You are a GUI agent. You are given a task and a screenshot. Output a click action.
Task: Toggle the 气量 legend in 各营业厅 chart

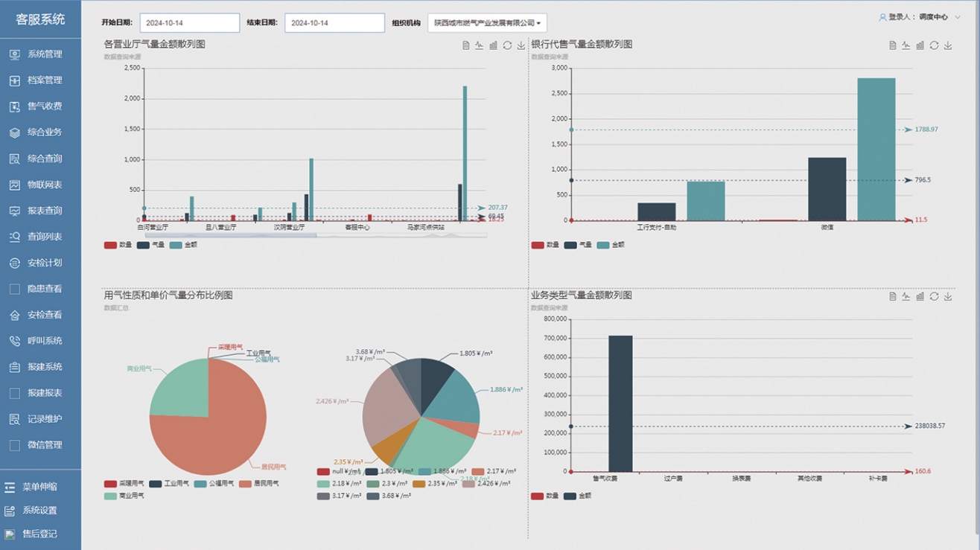point(151,245)
